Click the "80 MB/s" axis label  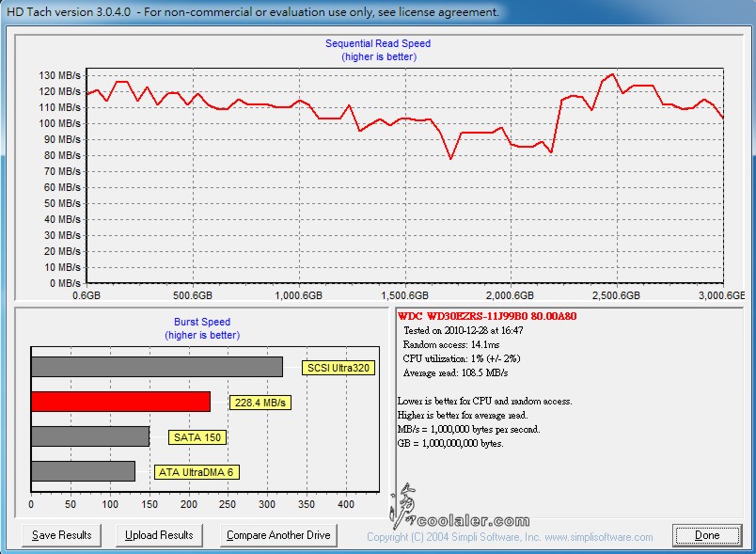coord(62,155)
